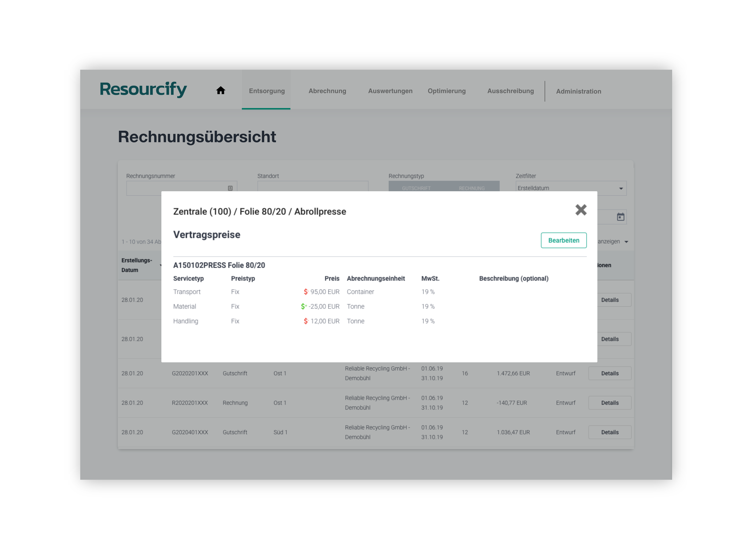Close the Vertragspreise dialog with X
The width and height of the screenshot is (756, 549).
(x=581, y=210)
